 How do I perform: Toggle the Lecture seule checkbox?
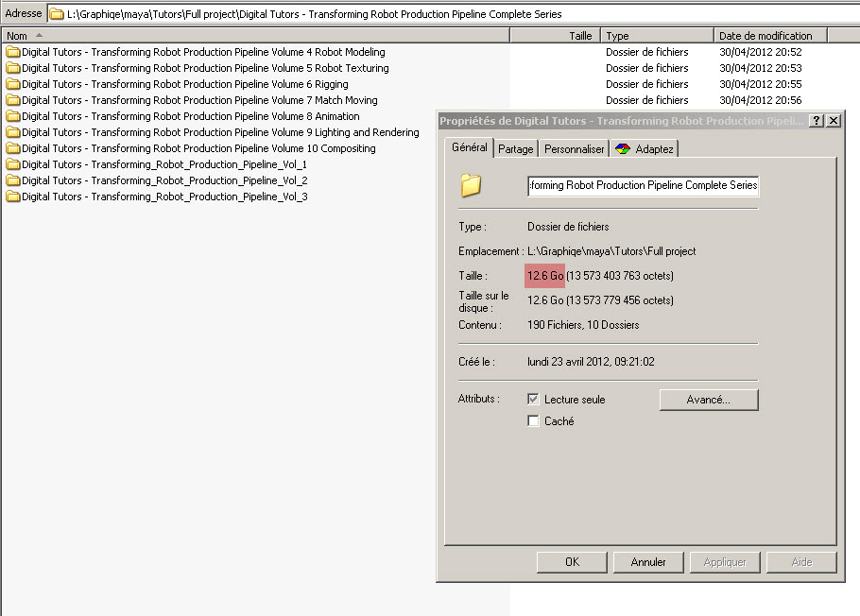(533, 400)
